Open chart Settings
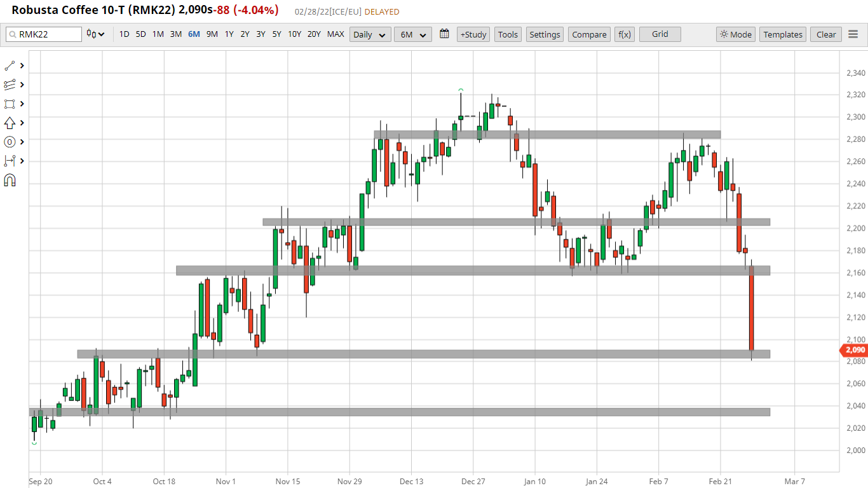This screenshot has width=868, height=488. coord(545,34)
